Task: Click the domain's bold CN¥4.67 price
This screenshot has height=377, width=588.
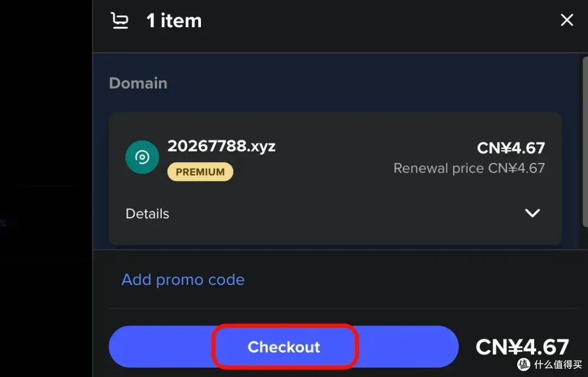Action: pyautogui.click(x=511, y=148)
